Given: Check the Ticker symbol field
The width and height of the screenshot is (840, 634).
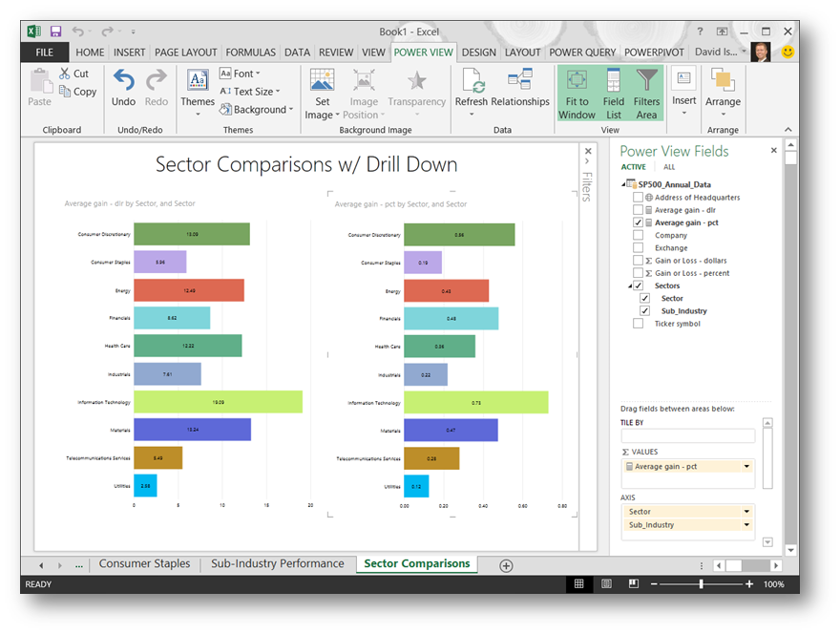Looking at the screenshot, I should (x=638, y=324).
